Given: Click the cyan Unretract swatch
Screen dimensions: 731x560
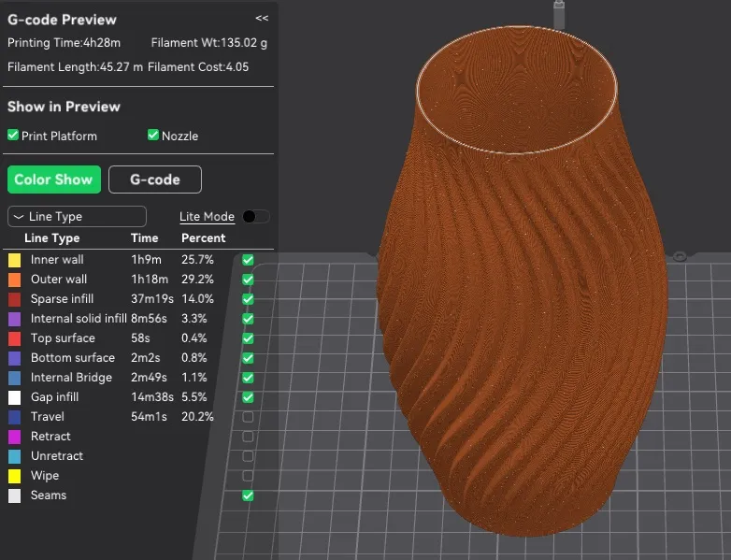Looking at the screenshot, I should (x=14, y=456).
